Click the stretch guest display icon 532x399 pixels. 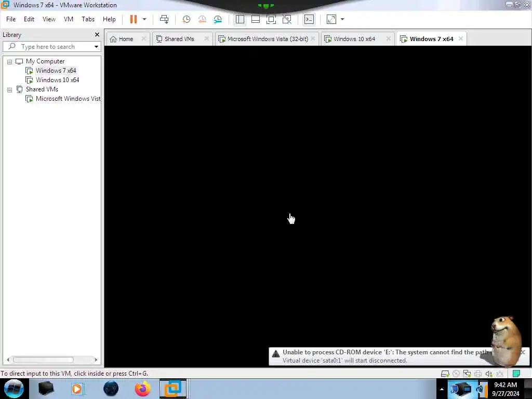click(331, 19)
